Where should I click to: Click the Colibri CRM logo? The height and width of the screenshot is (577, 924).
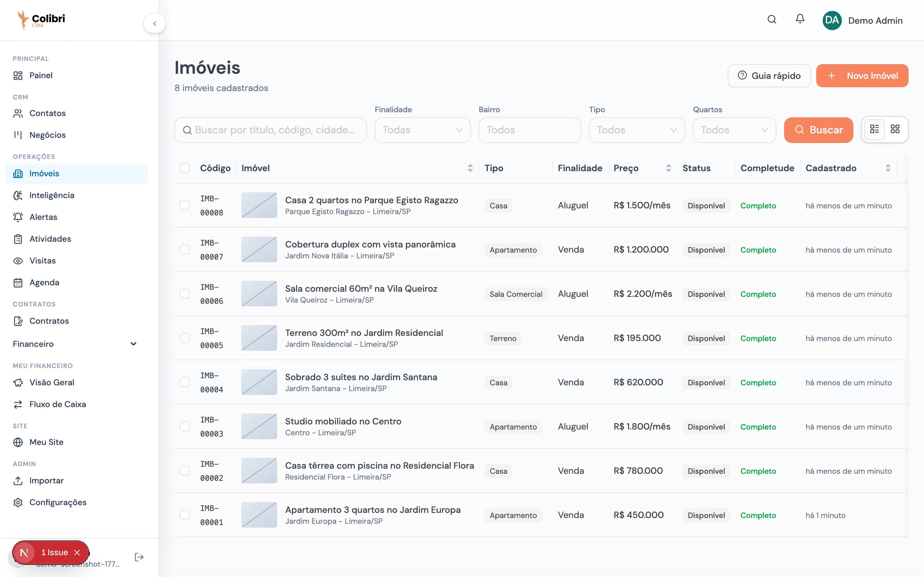[x=40, y=20]
